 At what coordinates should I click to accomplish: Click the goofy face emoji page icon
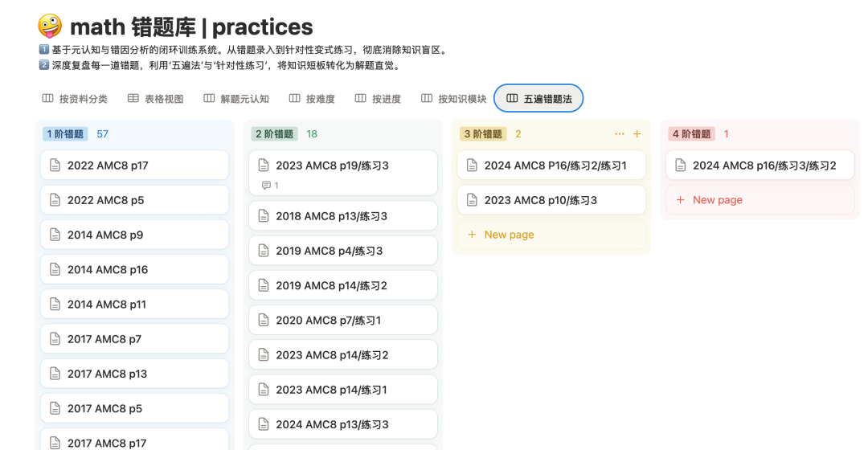pos(50,26)
